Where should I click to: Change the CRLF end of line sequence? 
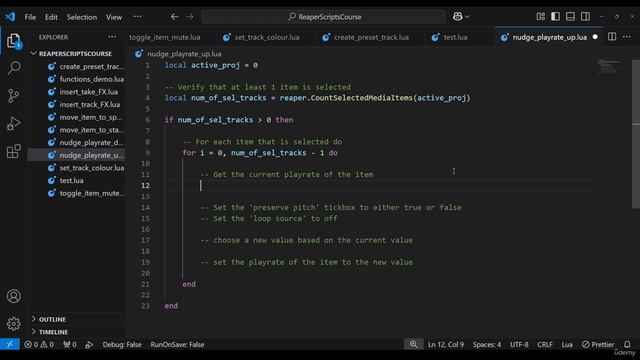pyautogui.click(x=544, y=344)
